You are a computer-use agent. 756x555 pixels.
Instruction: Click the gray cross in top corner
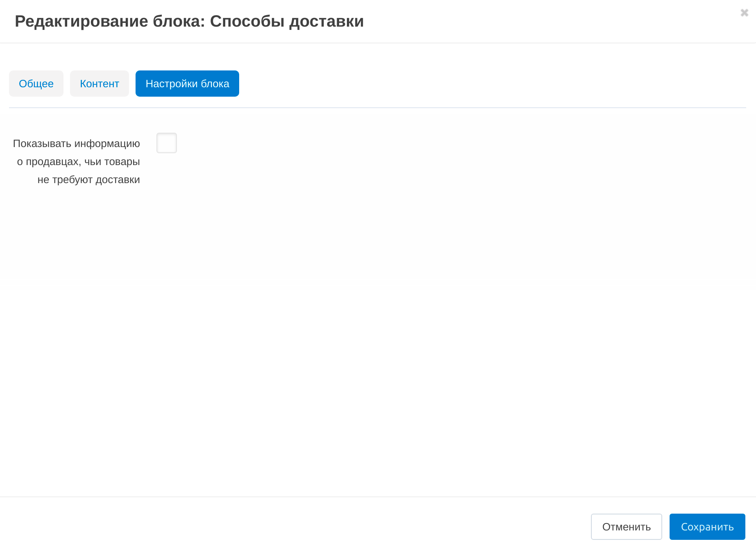[x=744, y=13]
